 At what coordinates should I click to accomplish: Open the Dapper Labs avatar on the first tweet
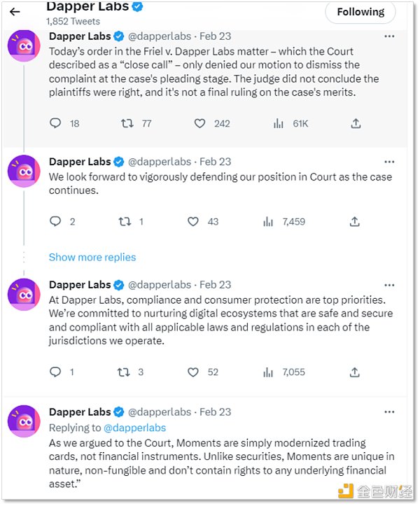[x=23, y=46]
